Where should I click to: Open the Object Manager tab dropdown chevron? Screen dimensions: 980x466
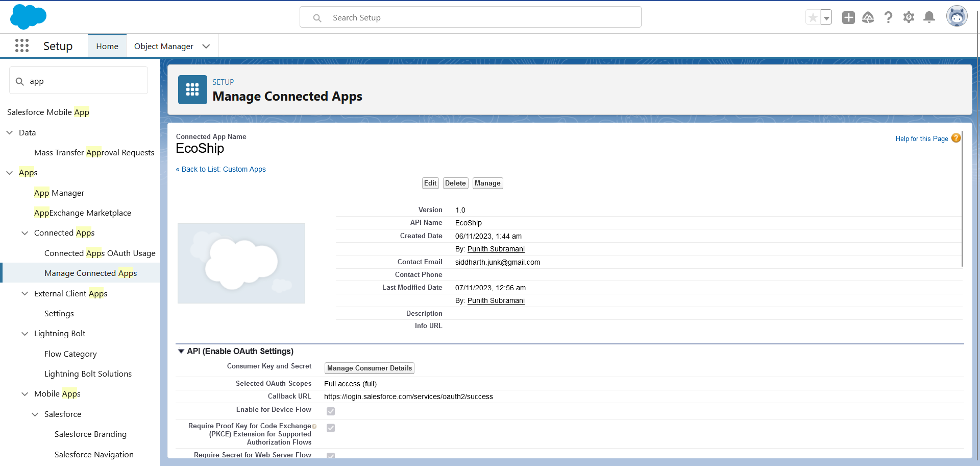[x=206, y=46]
